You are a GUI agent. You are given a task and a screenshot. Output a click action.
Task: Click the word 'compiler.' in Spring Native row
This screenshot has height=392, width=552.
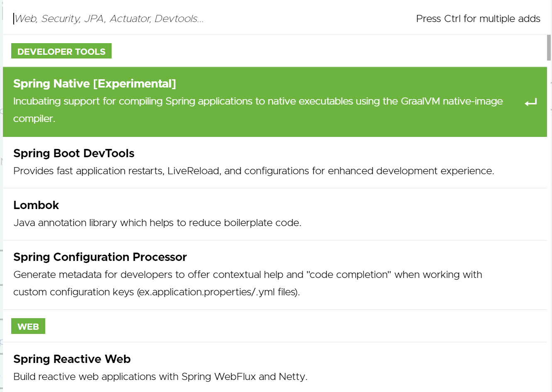pos(34,119)
